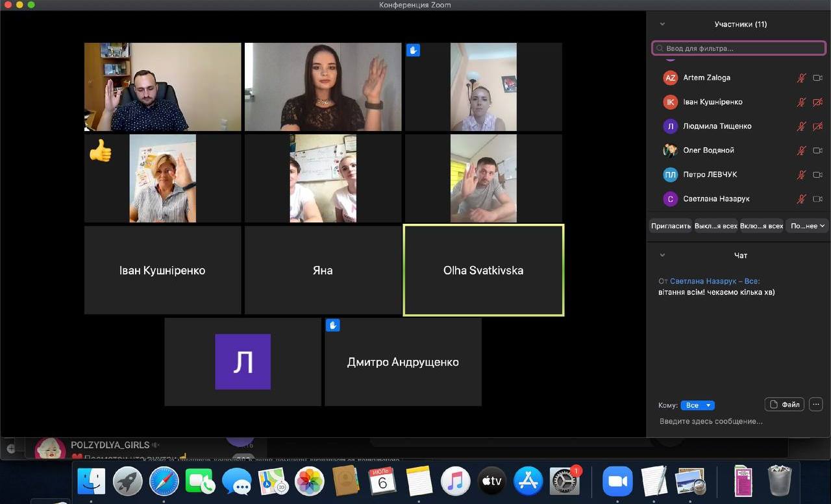
Task: Toggle Людмила Тищенко's microphone mute
Action: tap(802, 126)
